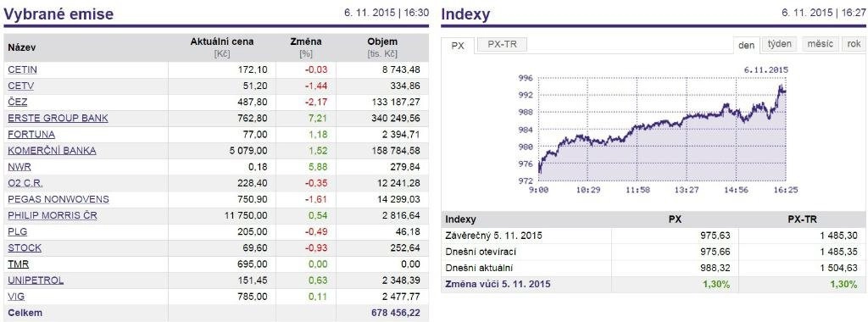Open the UNIPETROL stock link
Image resolution: width=868 pixels, height=322 pixels.
click(x=36, y=280)
